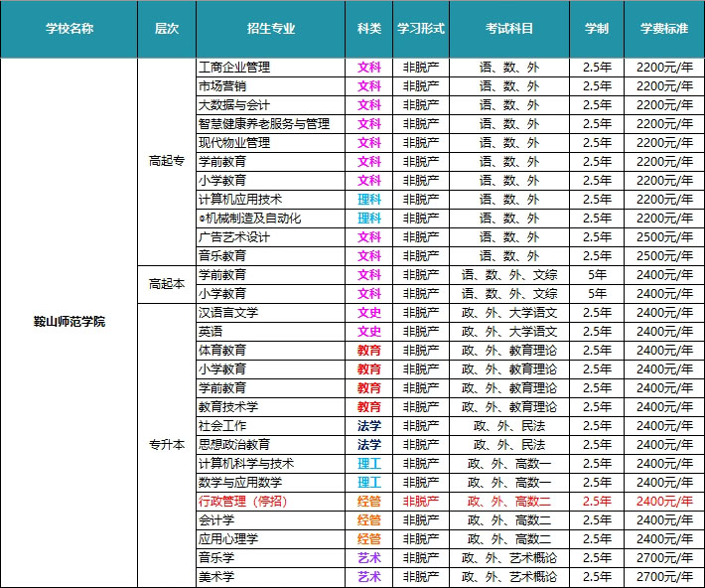Click 文科 in the 智慧健康养老服务与管理 row
The image size is (705, 588).
(x=369, y=124)
